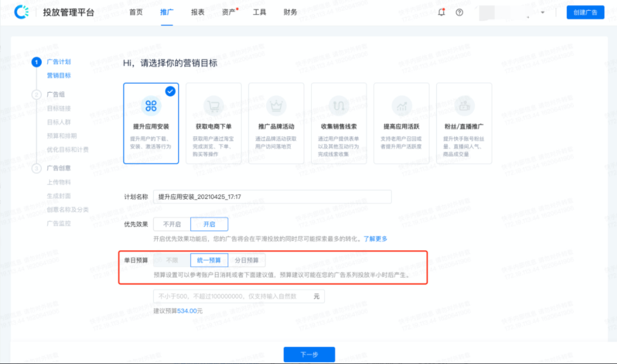Click the 投放管理平台 title text
617x364 pixels.
tap(69, 12)
